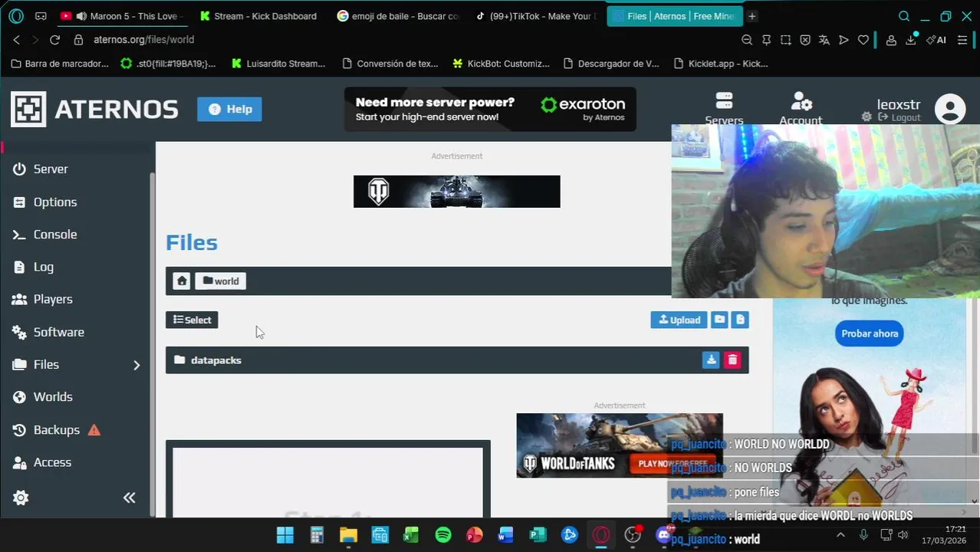Open the Luisardito Stream bookmark
Viewport: 980px width, 552px height.
278,64
